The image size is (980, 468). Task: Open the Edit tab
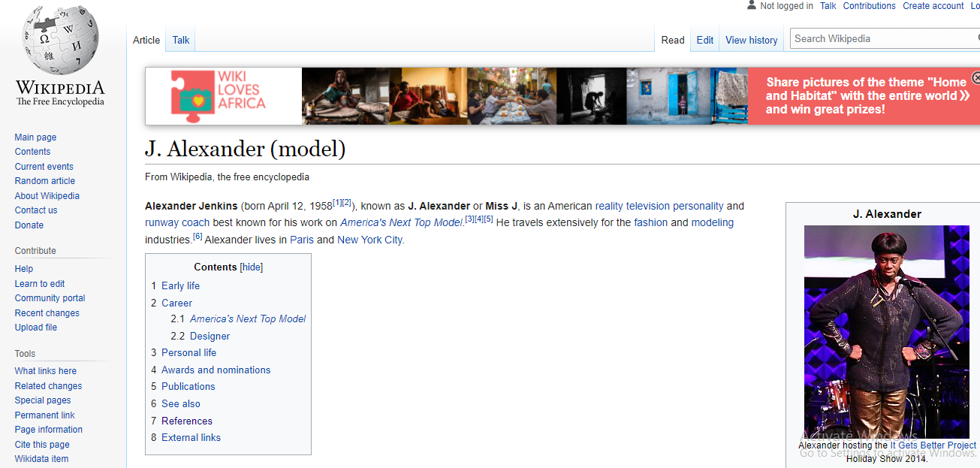point(705,40)
